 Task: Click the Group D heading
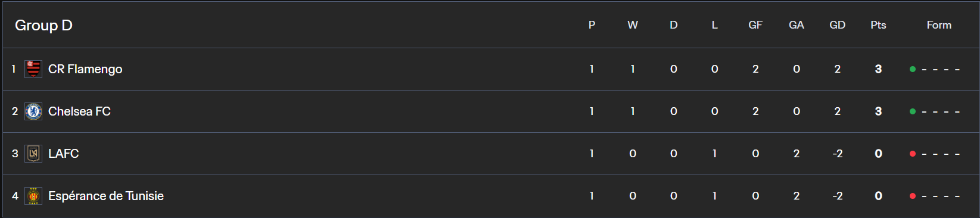[x=43, y=25]
